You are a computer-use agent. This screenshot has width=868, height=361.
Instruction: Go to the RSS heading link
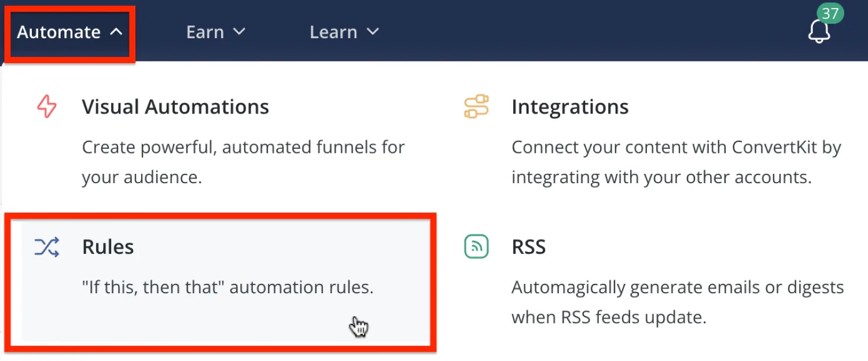pos(529,247)
